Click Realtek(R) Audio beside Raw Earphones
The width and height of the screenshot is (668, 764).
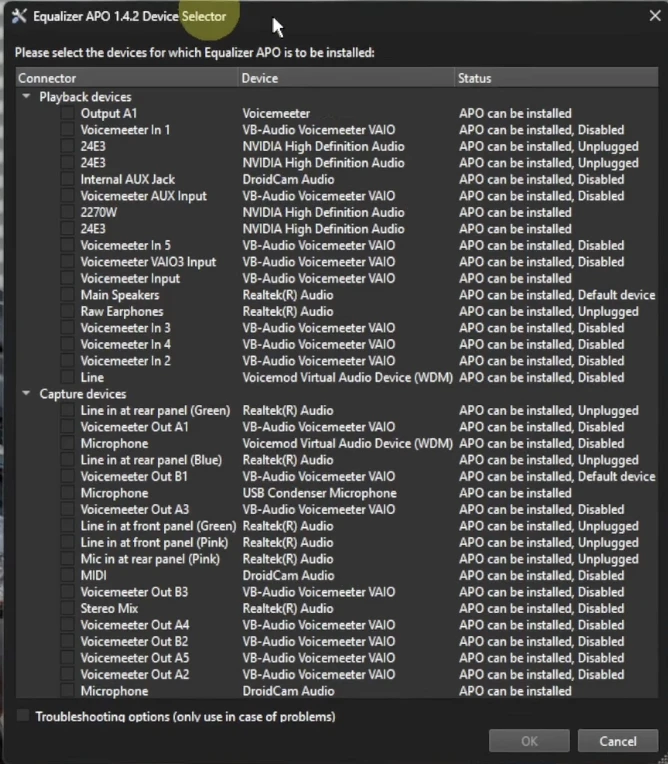(288, 311)
